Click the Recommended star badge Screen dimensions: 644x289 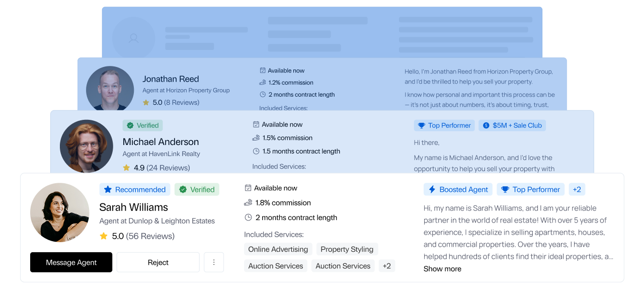(135, 189)
